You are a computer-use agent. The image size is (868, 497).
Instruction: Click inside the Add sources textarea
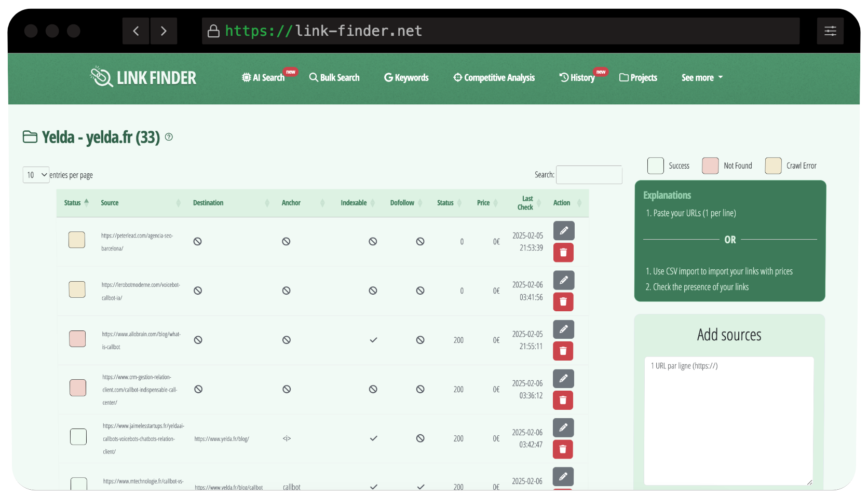(x=729, y=421)
